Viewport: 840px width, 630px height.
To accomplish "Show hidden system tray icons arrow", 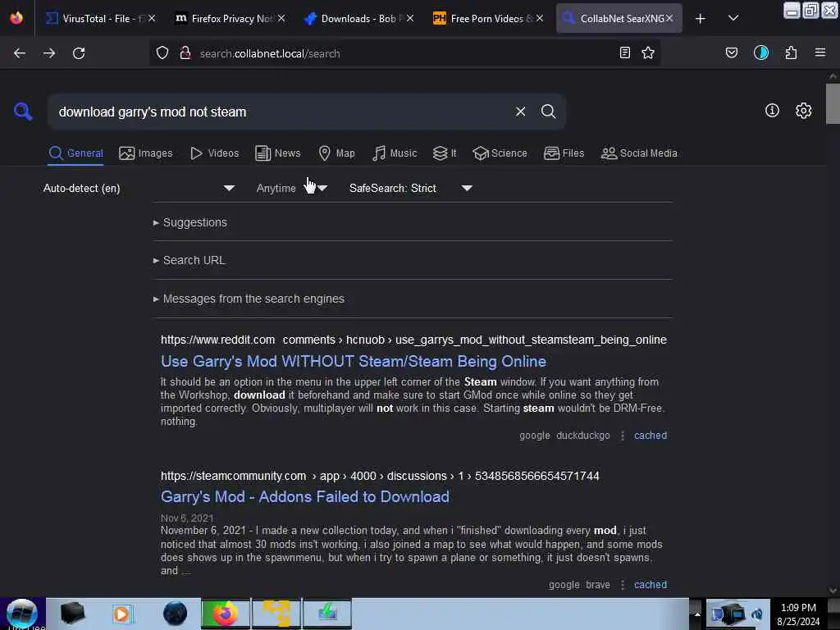I will [697, 614].
